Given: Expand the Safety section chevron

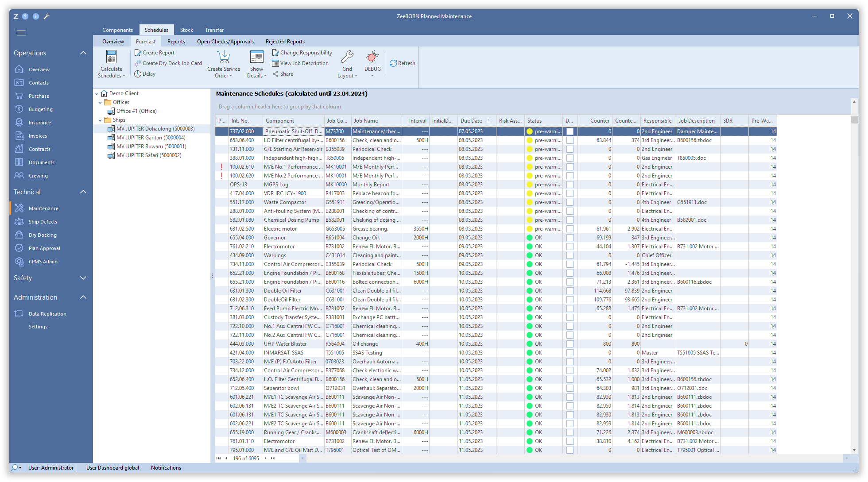Looking at the screenshot, I should tap(83, 278).
